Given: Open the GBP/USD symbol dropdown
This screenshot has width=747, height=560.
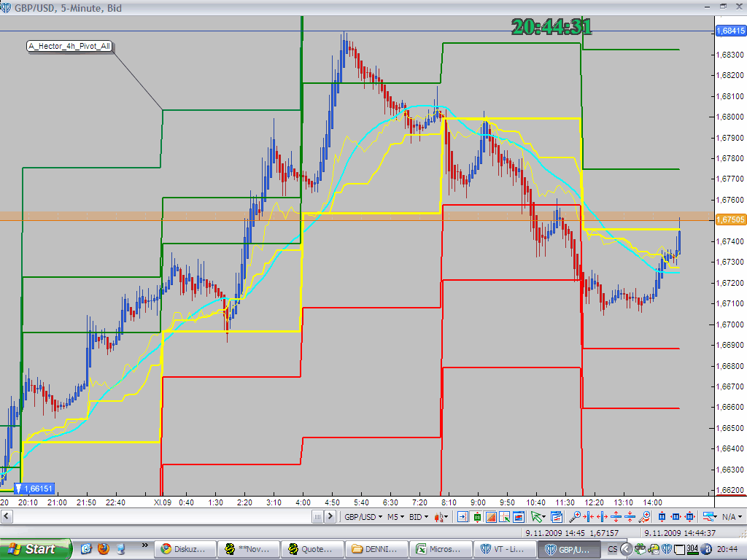Looking at the screenshot, I should [x=363, y=517].
